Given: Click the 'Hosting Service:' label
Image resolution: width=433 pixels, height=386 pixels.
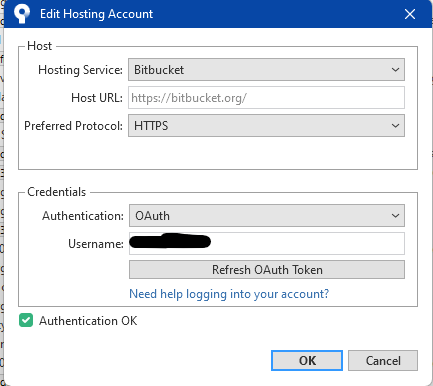Looking at the screenshot, I should click(80, 70).
